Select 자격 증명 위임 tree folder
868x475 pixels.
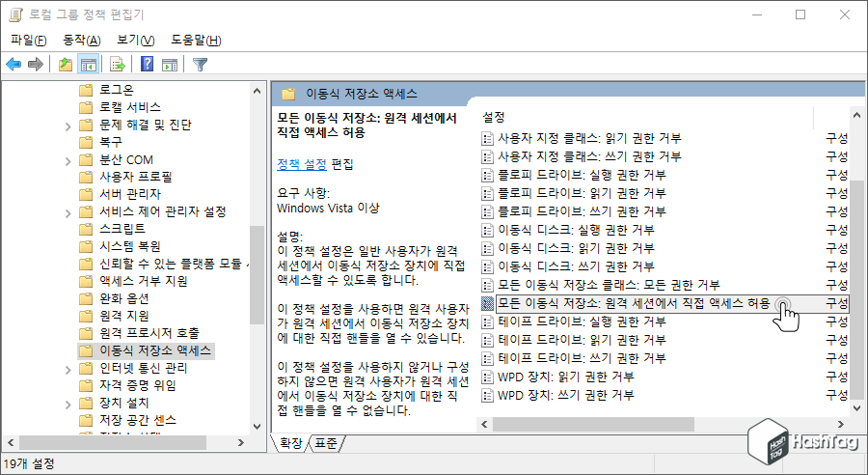138,385
